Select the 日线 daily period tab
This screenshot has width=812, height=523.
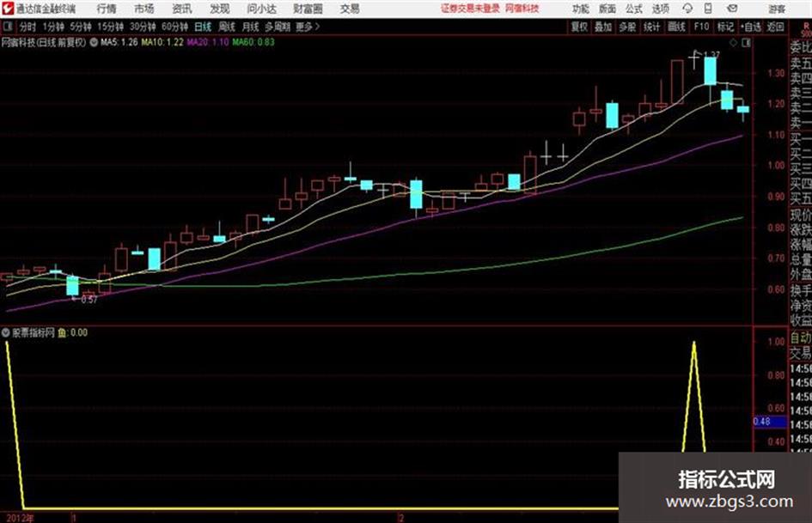[203, 27]
